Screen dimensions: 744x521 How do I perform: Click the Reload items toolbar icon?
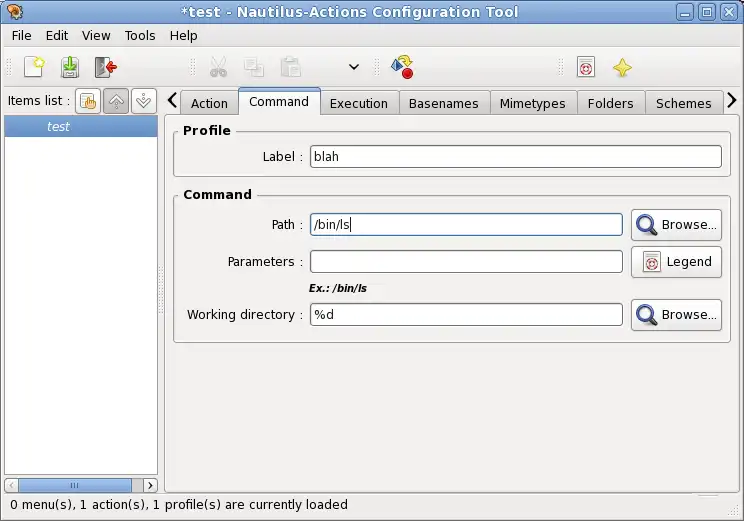coord(402,67)
